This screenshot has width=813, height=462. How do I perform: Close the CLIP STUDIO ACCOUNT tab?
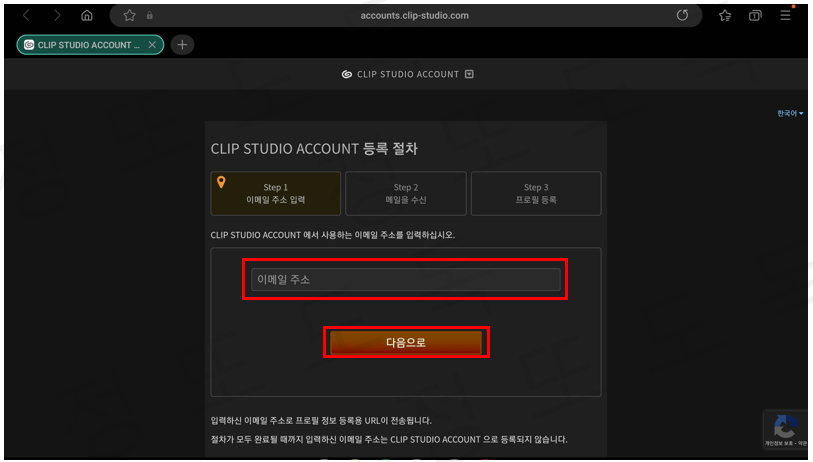point(152,45)
